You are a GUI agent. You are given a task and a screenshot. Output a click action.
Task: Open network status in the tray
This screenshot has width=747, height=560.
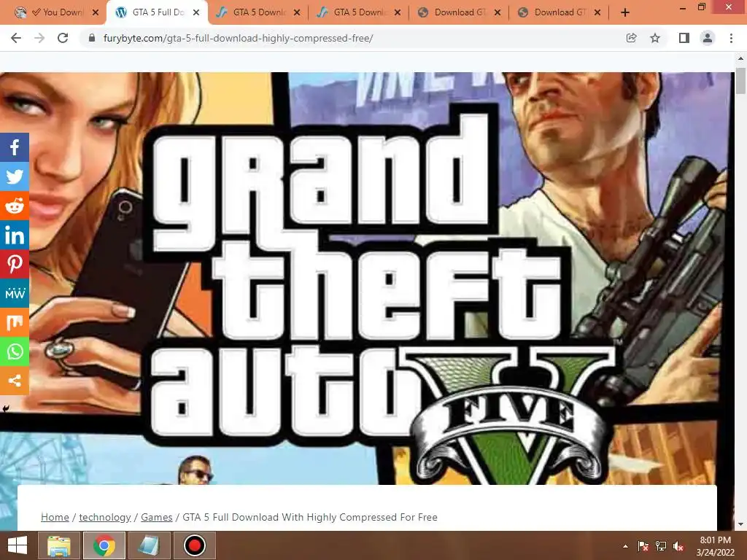(661, 546)
